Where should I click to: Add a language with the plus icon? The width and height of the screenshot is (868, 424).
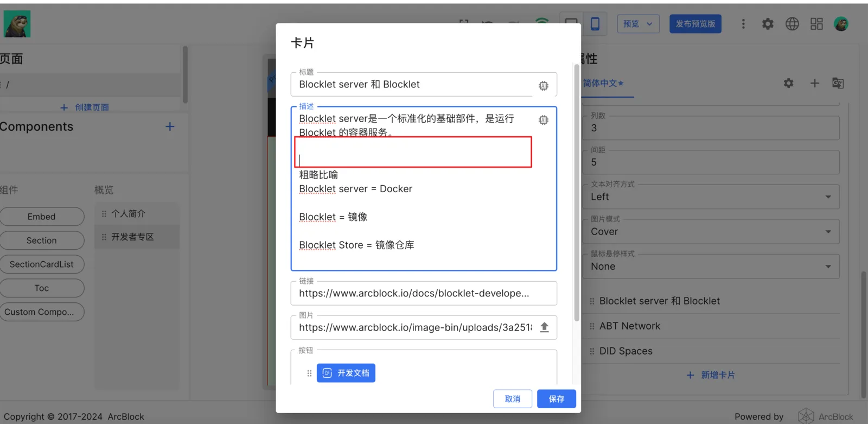click(814, 83)
